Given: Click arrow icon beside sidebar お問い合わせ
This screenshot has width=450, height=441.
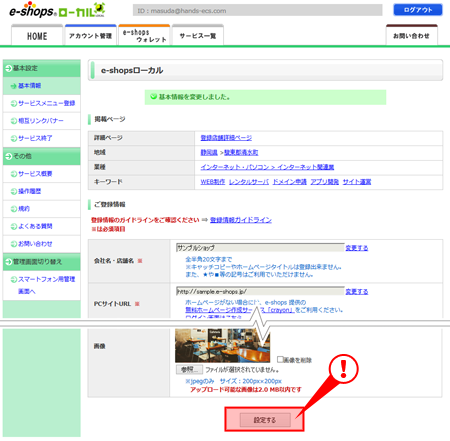Looking at the screenshot, I should coord(14,244).
